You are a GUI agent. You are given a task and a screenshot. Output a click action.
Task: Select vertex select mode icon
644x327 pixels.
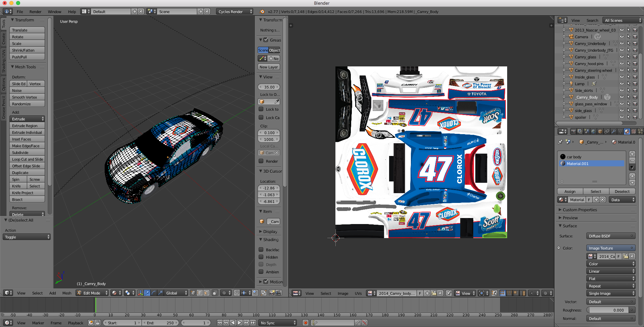tap(193, 293)
